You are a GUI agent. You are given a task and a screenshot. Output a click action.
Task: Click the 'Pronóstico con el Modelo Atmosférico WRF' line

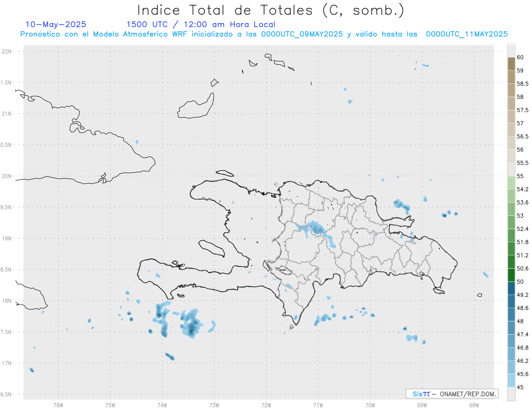pyautogui.click(x=264, y=34)
